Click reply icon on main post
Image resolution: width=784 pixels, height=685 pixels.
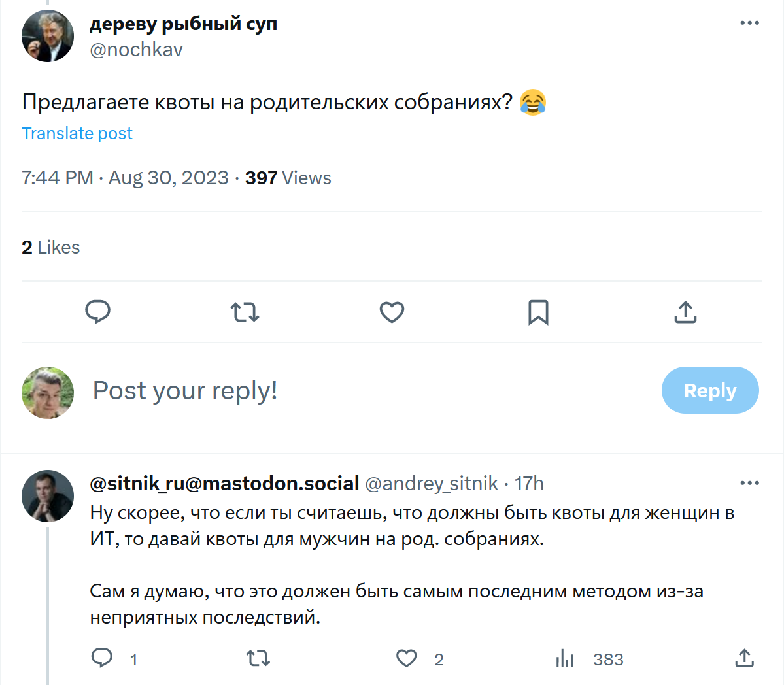[x=98, y=312]
